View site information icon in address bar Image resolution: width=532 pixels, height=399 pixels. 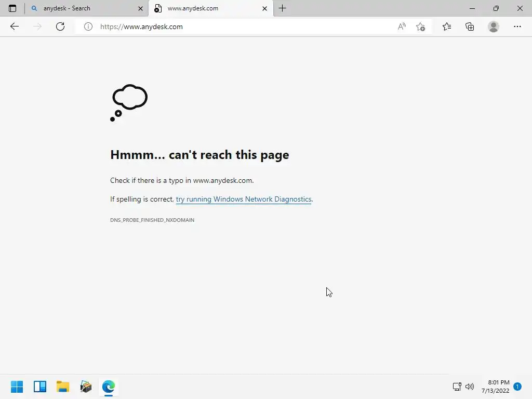(88, 26)
